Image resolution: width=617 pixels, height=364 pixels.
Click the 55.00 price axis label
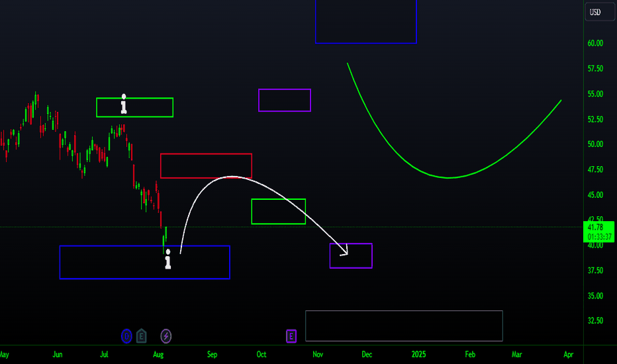click(595, 94)
